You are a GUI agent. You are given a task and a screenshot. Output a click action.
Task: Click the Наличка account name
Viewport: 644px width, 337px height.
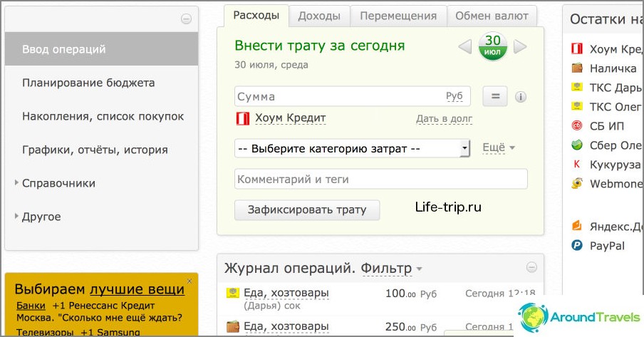(613, 68)
